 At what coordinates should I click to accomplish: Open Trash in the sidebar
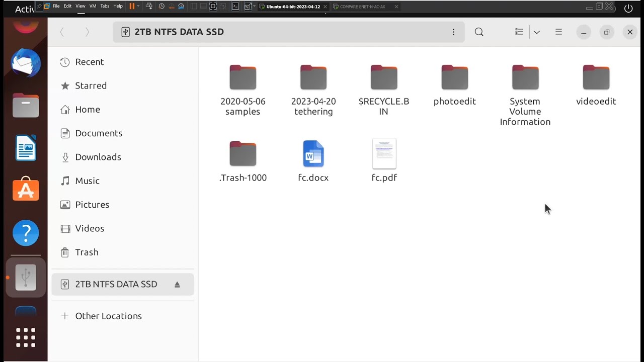pyautogui.click(x=123, y=252)
